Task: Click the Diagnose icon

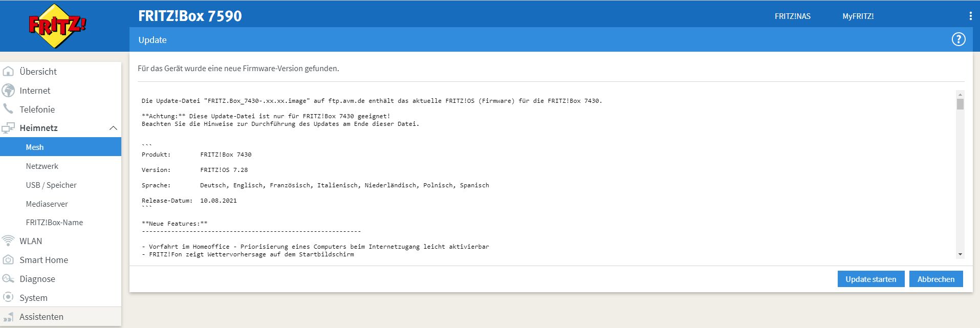Action: pyautogui.click(x=8, y=279)
